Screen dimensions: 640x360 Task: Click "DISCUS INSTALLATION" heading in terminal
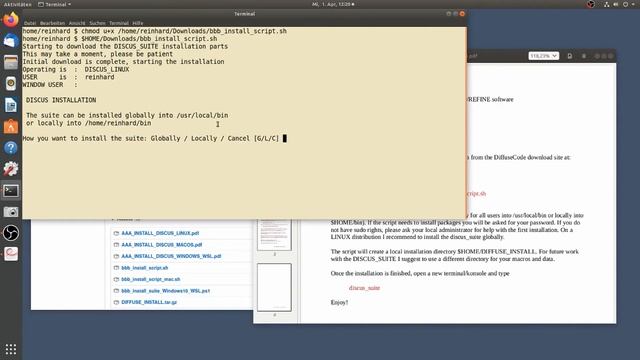click(x=61, y=100)
